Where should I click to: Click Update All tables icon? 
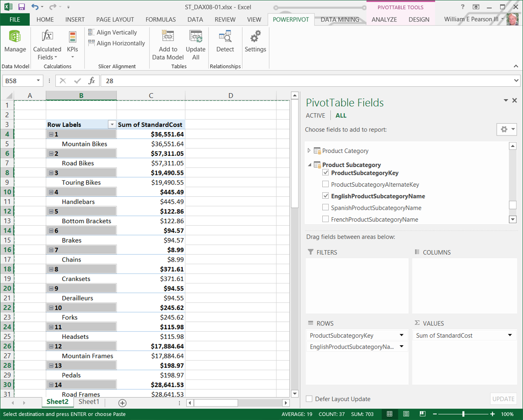click(195, 45)
